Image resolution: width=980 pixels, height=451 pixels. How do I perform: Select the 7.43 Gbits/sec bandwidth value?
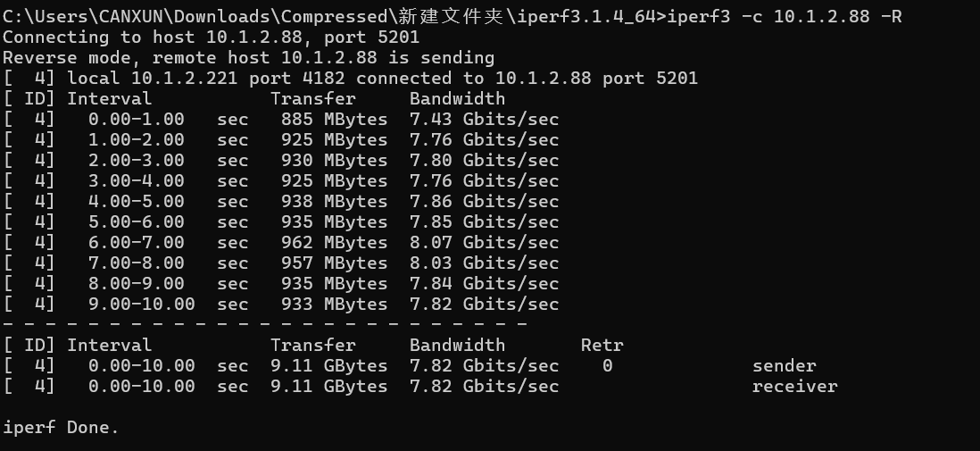tap(484, 120)
